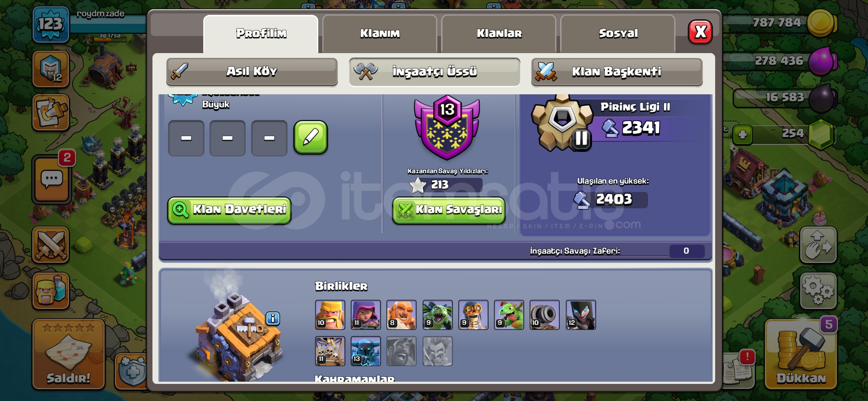Click the Klan Savaşları button
This screenshot has width=868, height=401.
(449, 210)
